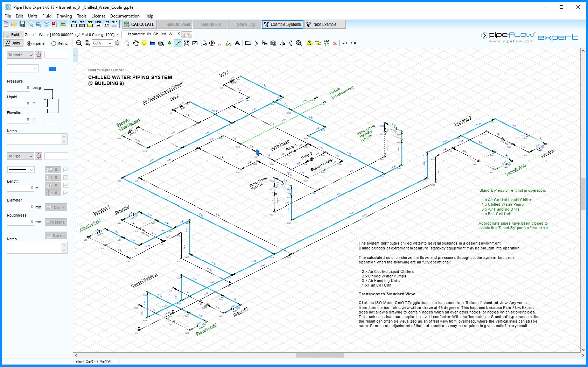Open a new drawing tab
Screen dimensions: 588x367
187,34
